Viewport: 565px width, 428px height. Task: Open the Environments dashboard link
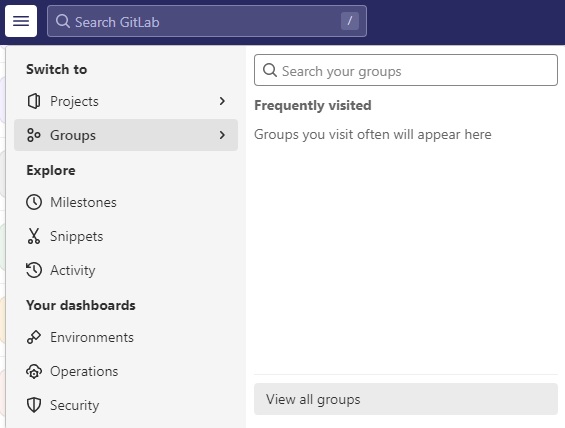126,337
